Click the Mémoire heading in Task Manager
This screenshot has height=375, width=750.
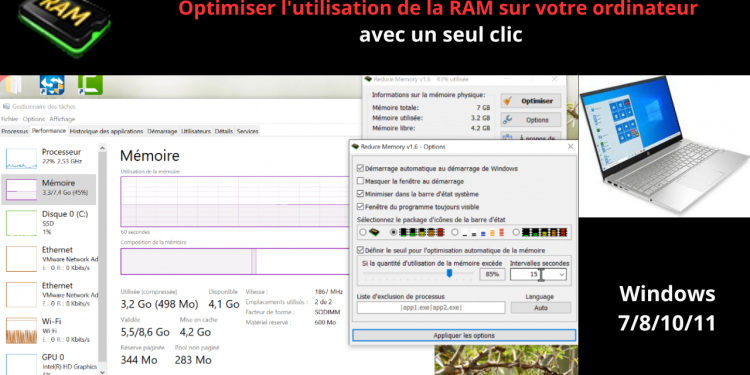point(150,155)
